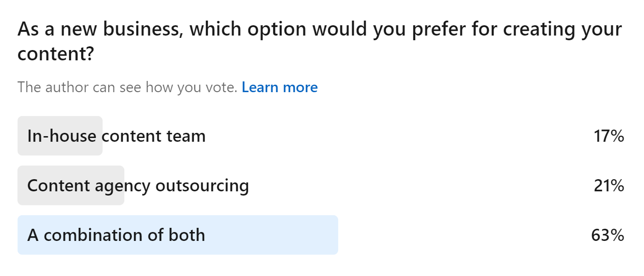Choose the Content agency outsourcing poll option

coord(138,186)
